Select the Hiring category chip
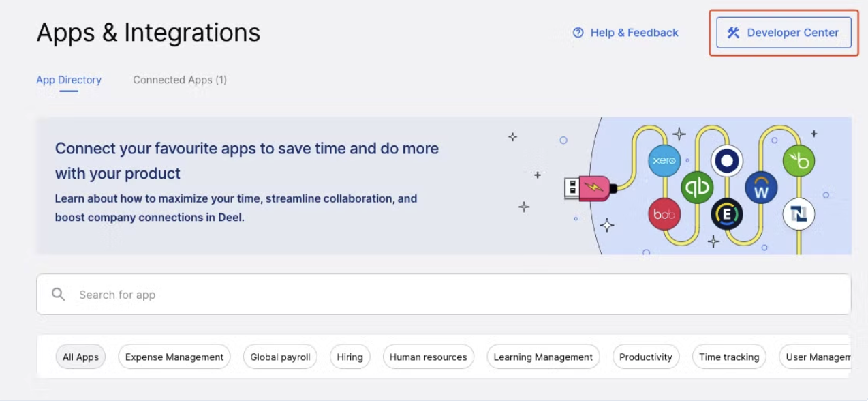The width and height of the screenshot is (868, 401). click(x=350, y=357)
